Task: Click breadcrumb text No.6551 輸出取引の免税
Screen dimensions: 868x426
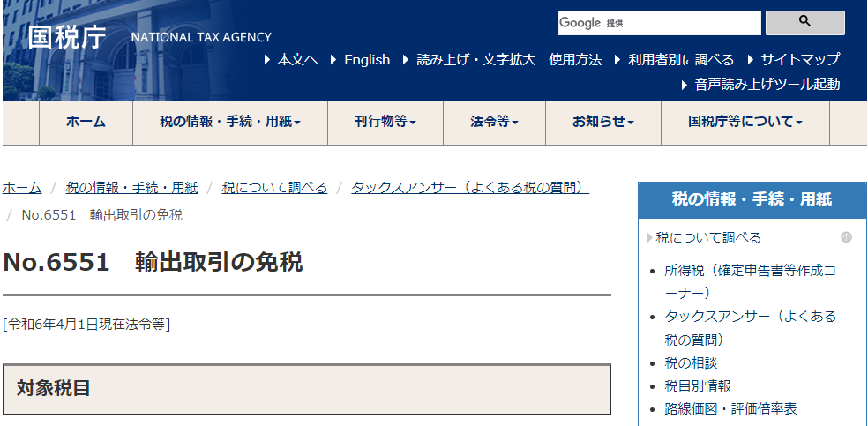Action: pos(101,215)
